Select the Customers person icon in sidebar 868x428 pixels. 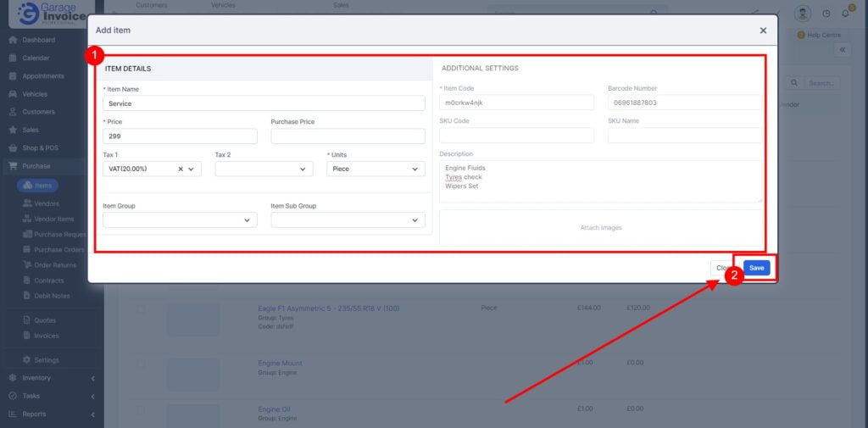click(13, 112)
